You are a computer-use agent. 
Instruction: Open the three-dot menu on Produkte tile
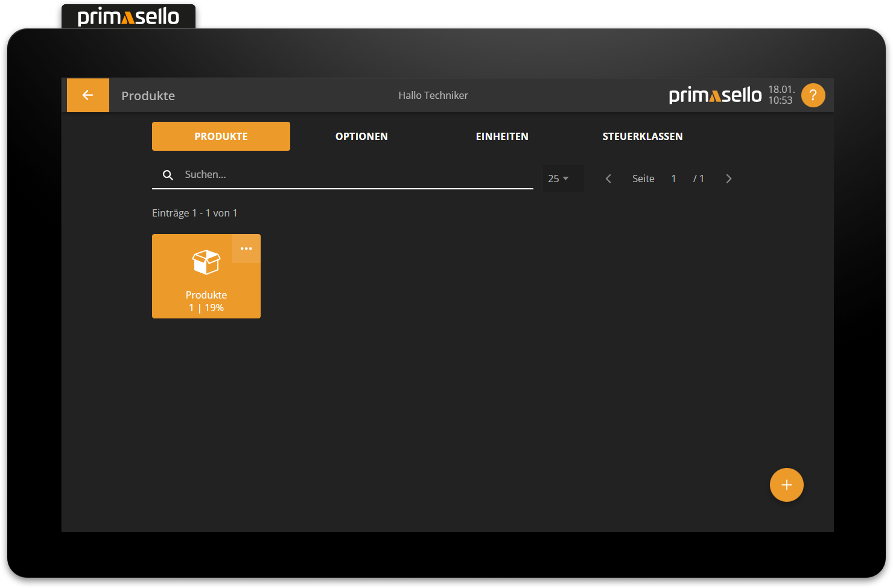[246, 248]
